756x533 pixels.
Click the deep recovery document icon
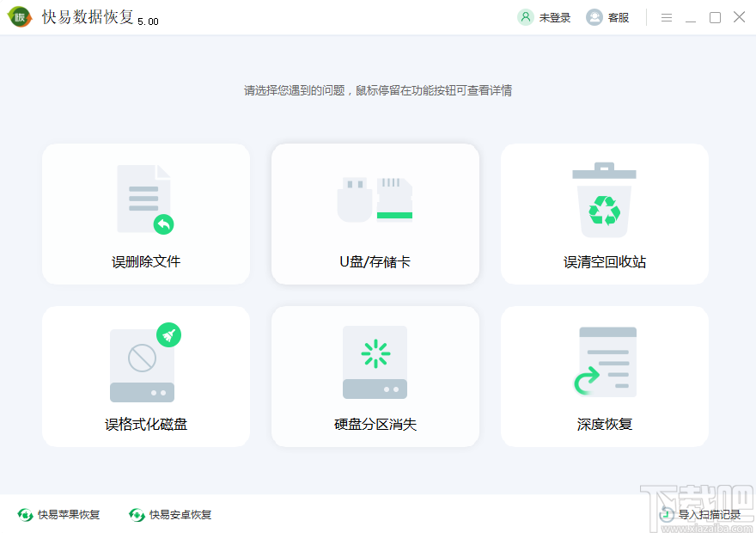click(x=605, y=361)
